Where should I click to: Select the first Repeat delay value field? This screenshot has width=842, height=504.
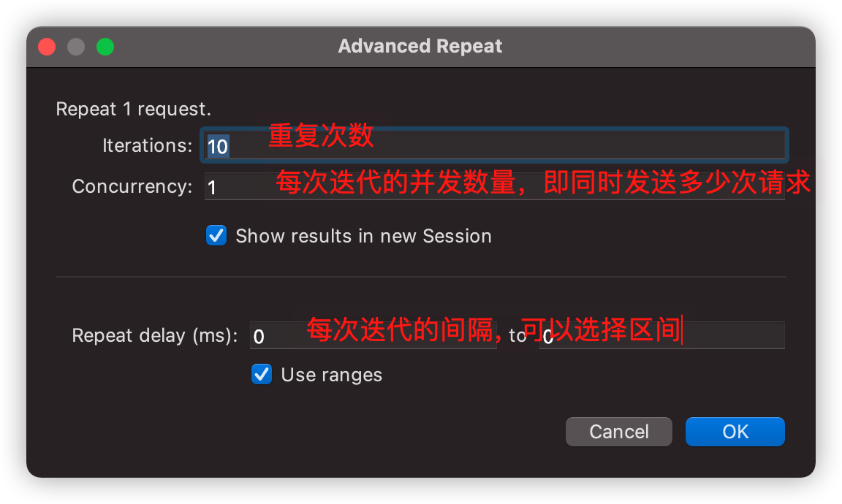[x=373, y=335]
